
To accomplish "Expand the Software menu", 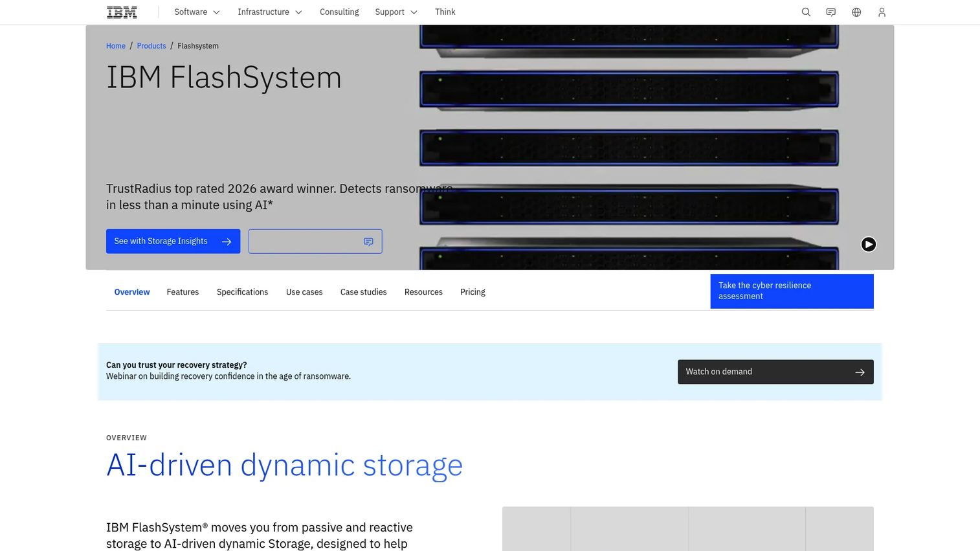I will pos(197,12).
